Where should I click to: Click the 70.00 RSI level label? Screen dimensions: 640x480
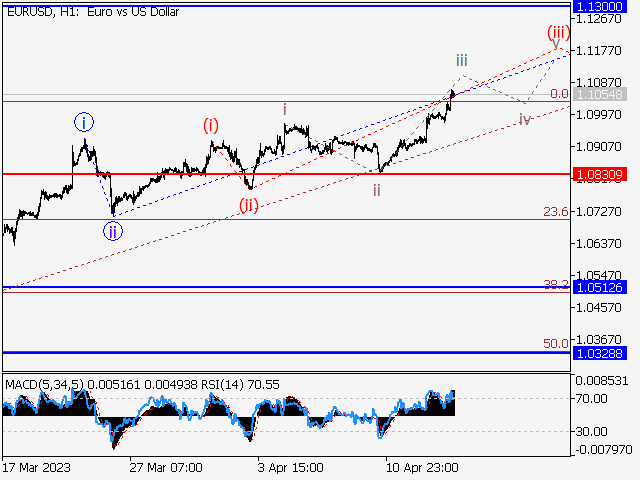(x=591, y=398)
